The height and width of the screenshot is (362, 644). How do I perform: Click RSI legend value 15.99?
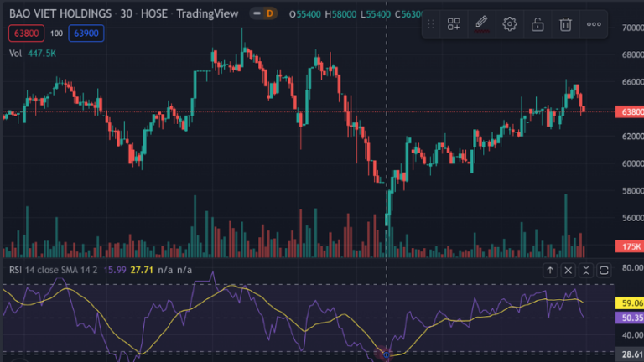[x=115, y=270]
